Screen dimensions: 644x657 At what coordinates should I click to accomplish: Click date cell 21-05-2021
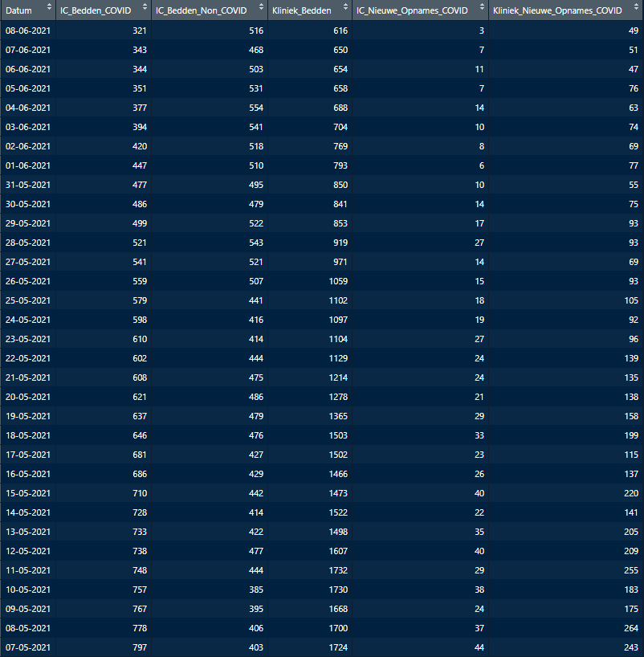click(x=28, y=377)
